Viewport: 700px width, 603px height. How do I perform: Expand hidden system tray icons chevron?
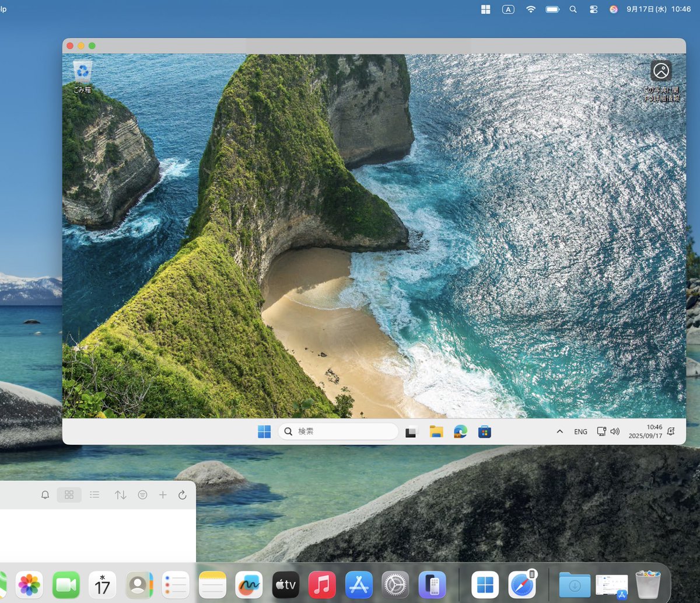click(x=559, y=431)
